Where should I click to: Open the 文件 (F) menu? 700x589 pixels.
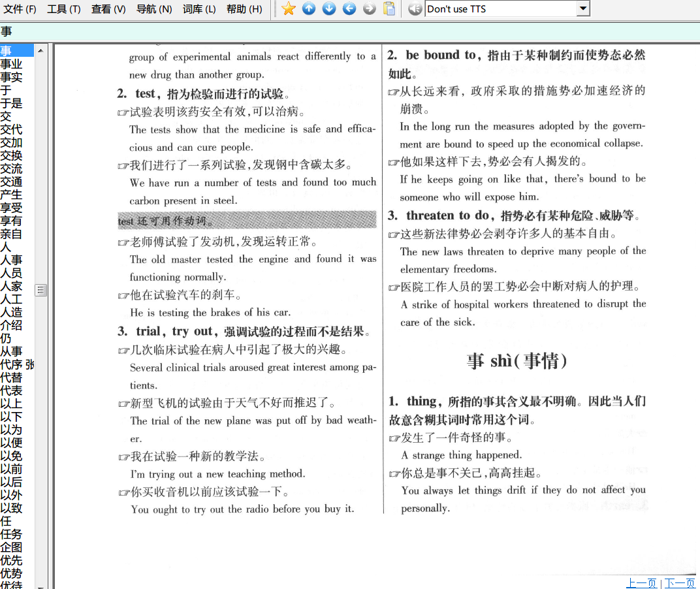click(x=20, y=9)
